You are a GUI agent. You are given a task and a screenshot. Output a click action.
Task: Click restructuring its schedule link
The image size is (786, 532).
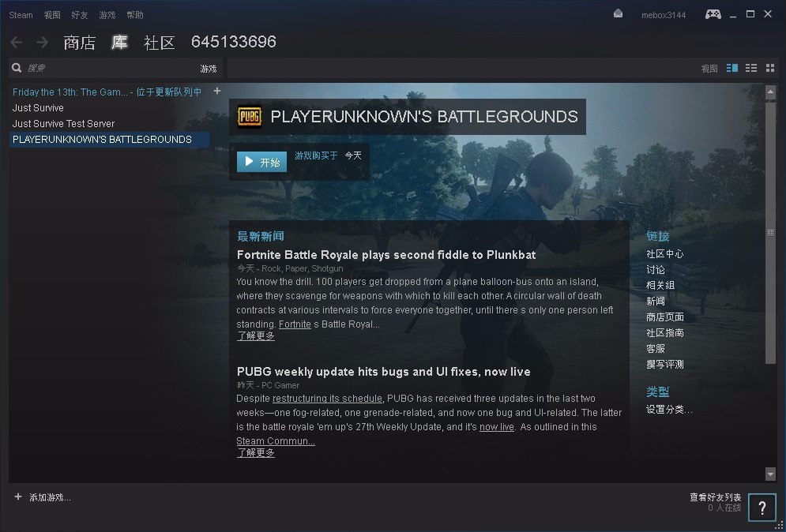[327, 399]
